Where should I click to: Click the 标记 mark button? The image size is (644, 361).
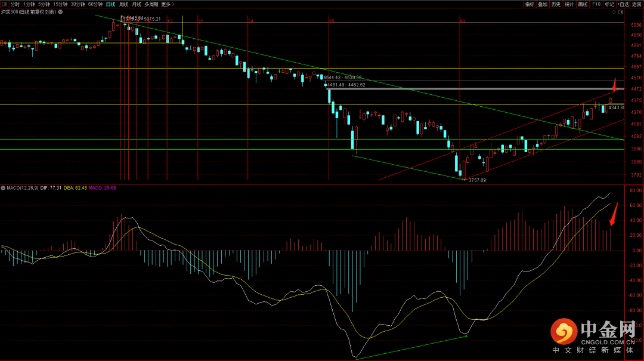pos(609,4)
